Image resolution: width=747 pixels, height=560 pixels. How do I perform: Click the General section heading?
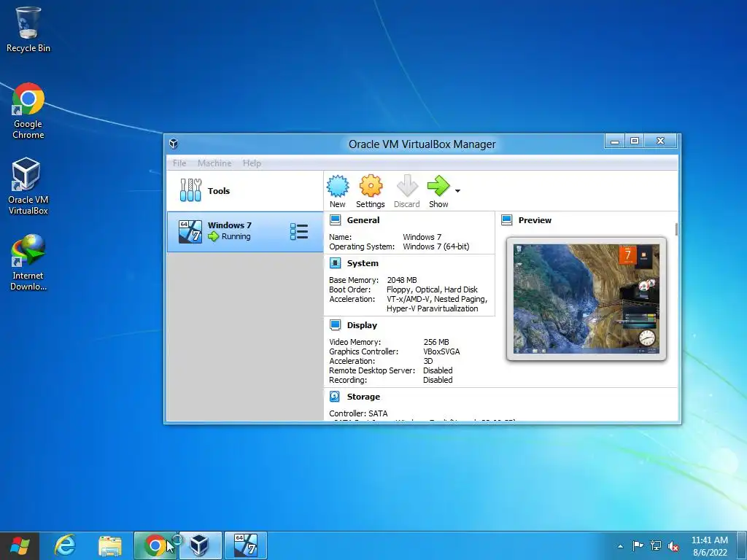coord(363,220)
